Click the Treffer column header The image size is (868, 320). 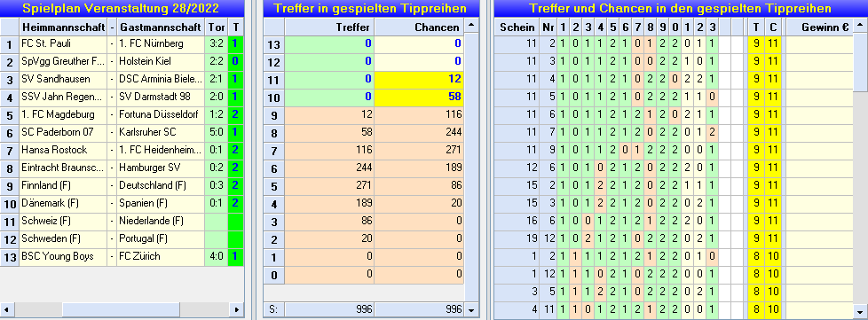(x=329, y=27)
